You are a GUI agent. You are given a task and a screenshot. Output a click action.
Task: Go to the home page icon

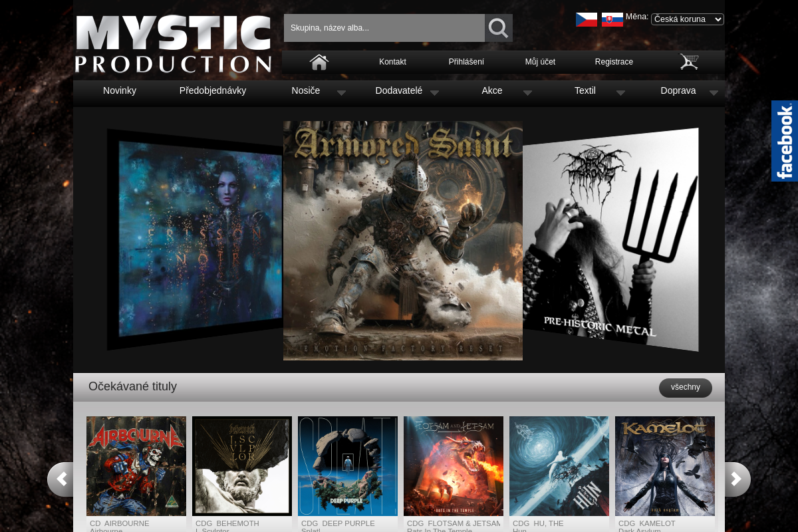tap(319, 62)
